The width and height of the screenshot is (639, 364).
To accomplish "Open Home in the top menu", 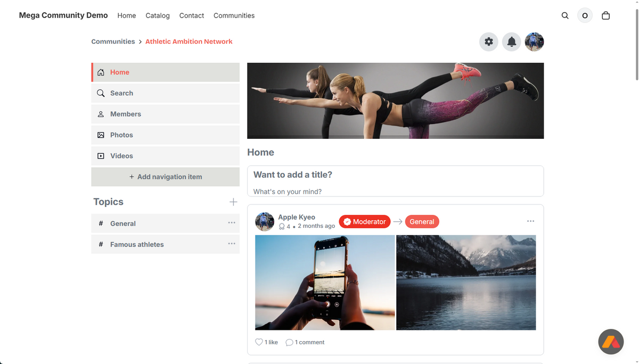I will pos(127,15).
